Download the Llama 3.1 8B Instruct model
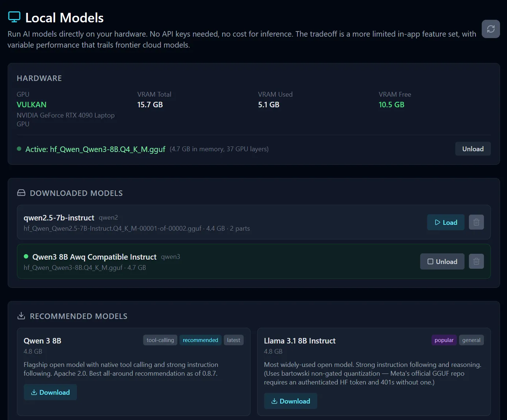The width and height of the screenshot is (507, 420). pos(290,401)
